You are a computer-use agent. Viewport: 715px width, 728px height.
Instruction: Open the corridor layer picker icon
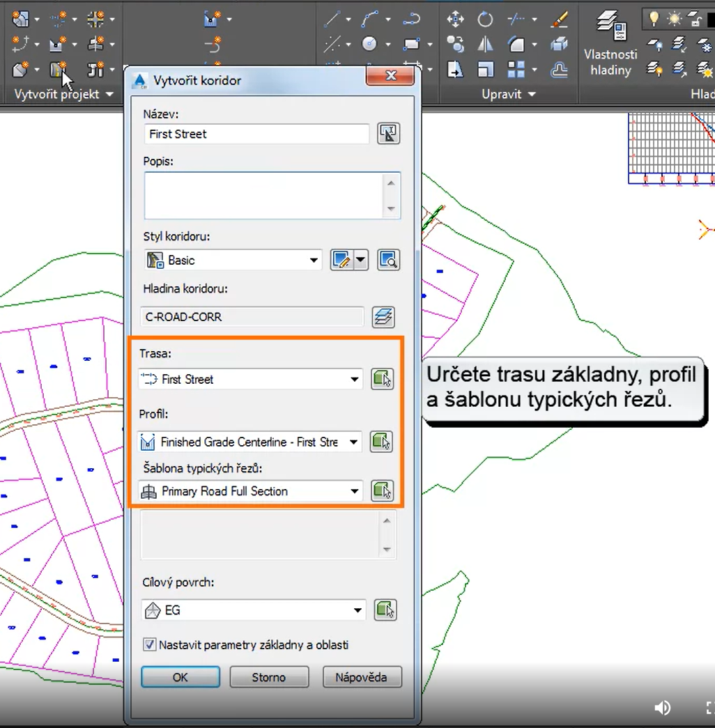(383, 316)
